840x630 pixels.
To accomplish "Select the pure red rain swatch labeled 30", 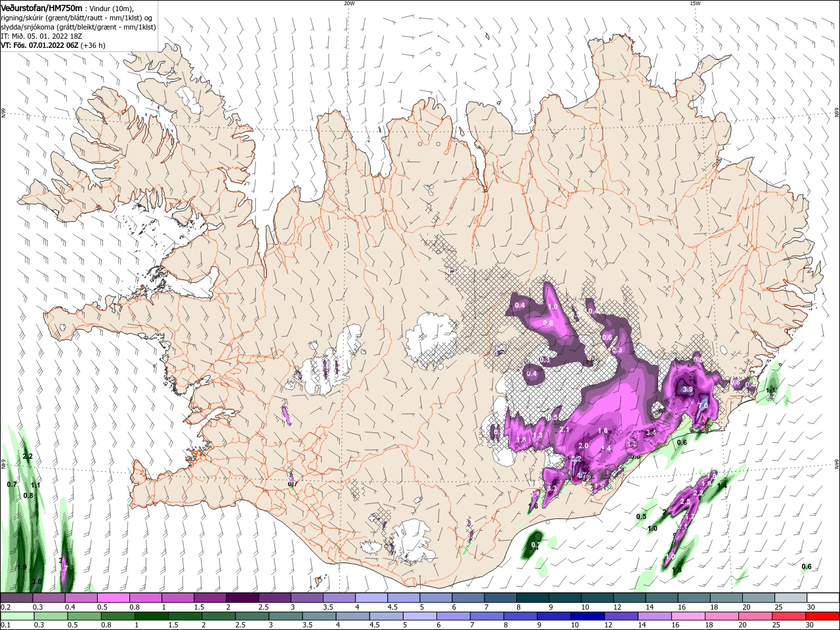I will [x=822, y=616].
